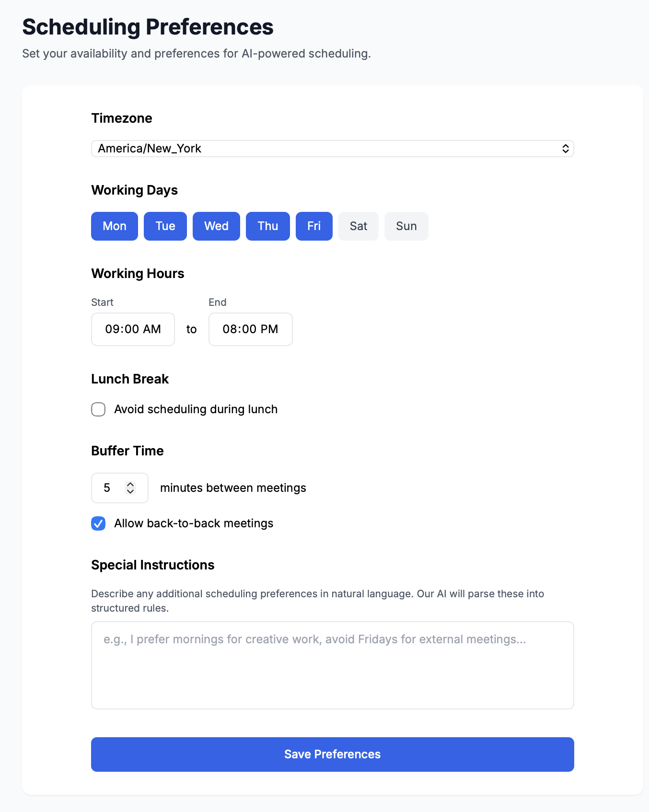Viewport: 649px width, 812px height.
Task: Click the Start time 09:00 AM field
Action: pyautogui.click(x=133, y=329)
